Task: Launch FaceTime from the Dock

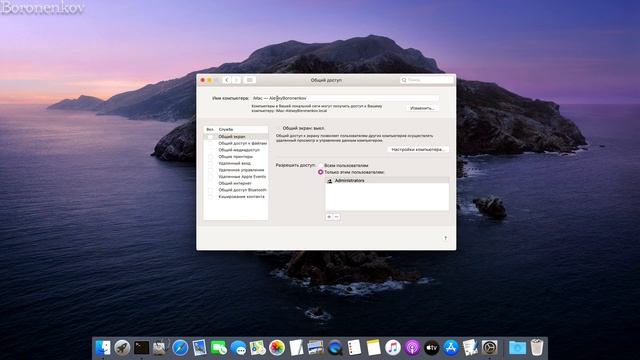Action: (x=219, y=348)
